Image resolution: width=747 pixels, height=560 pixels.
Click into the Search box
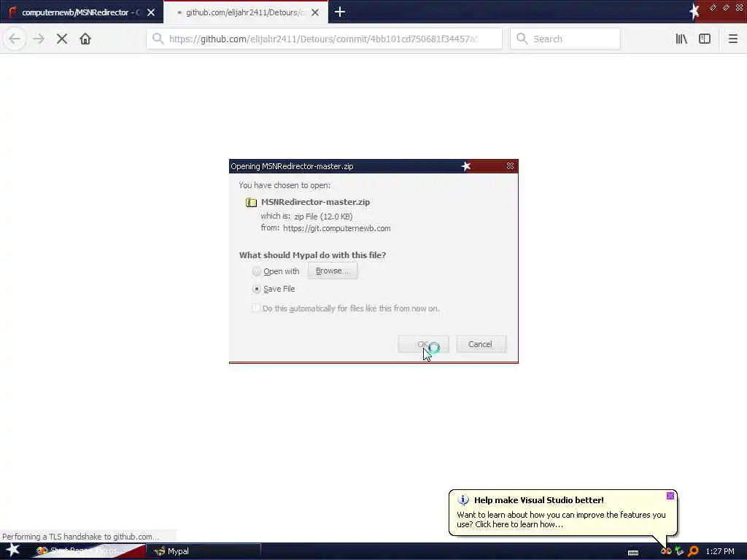click(565, 39)
